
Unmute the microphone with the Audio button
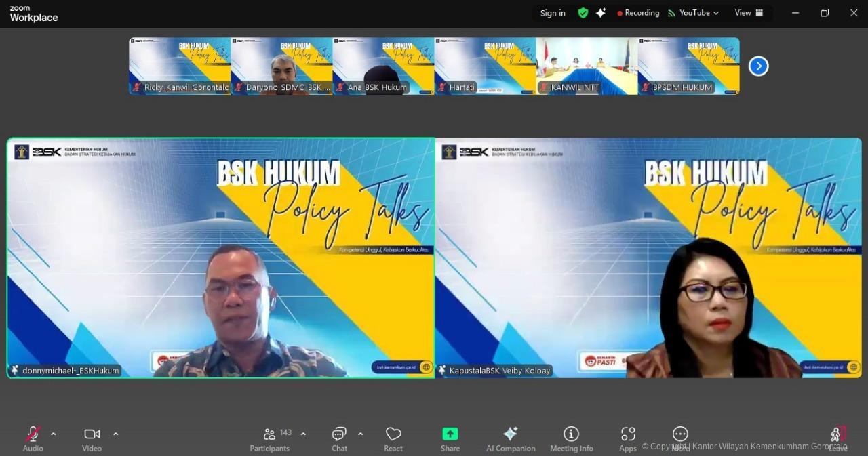coord(33,438)
